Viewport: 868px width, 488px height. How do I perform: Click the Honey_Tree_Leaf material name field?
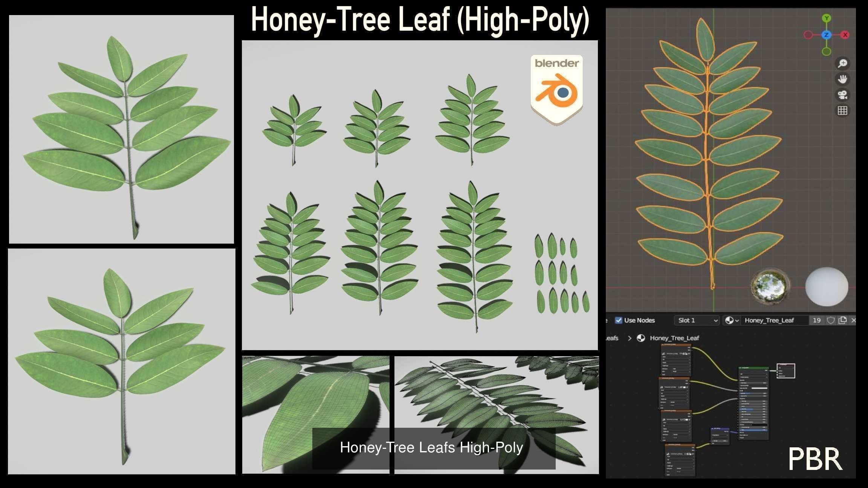click(775, 320)
